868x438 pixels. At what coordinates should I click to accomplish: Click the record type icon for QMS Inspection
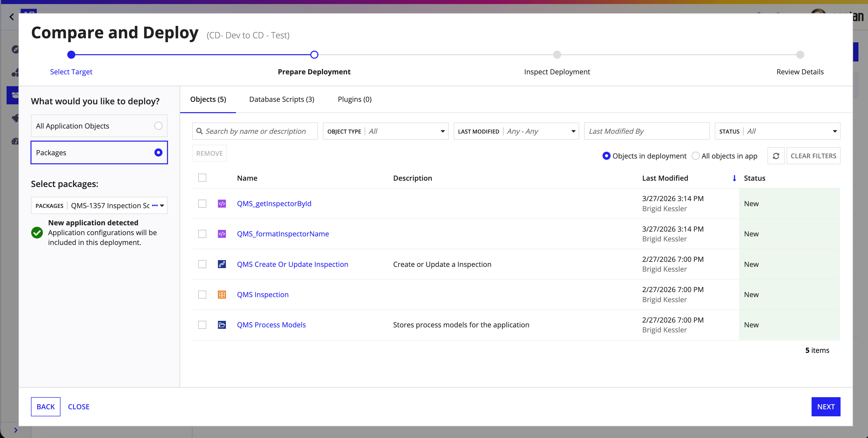(x=222, y=294)
